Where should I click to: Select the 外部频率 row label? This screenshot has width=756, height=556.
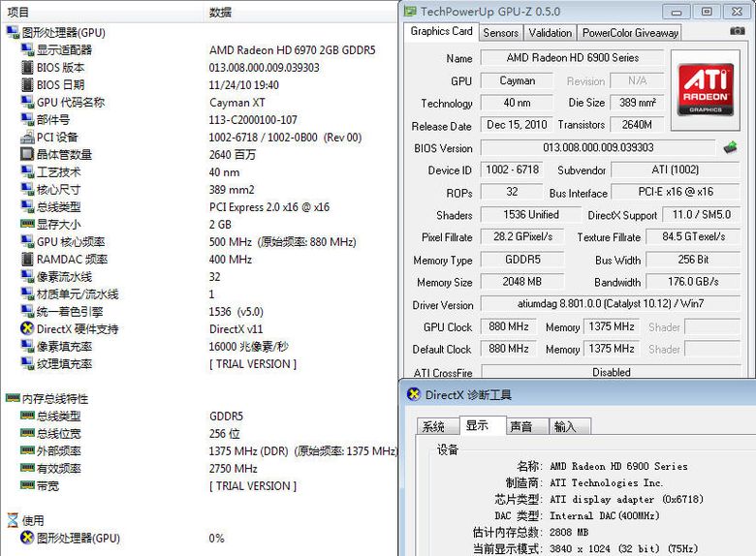(x=59, y=451)
